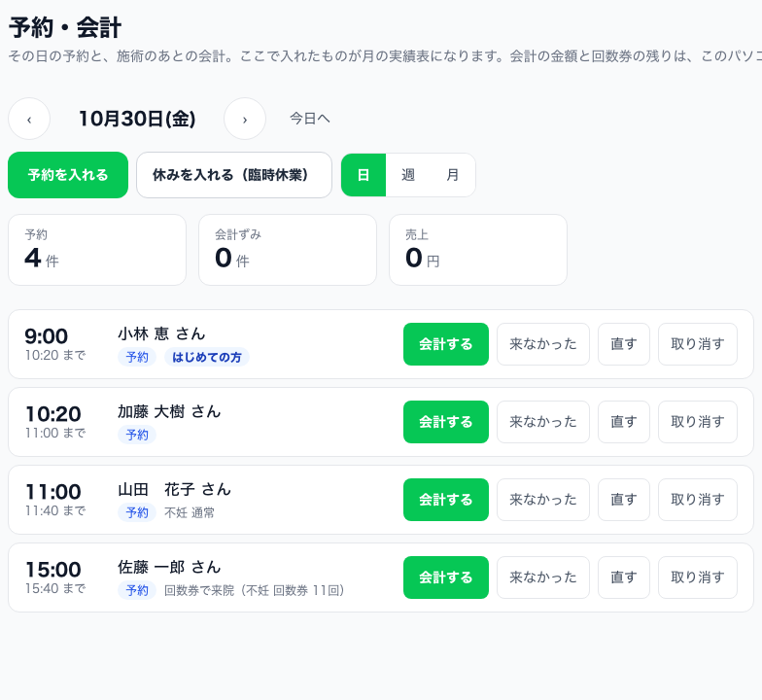Click the name 佐藤 一郎 さん
The width and height of the screenshot is (762, 700).
pos(169,568)
